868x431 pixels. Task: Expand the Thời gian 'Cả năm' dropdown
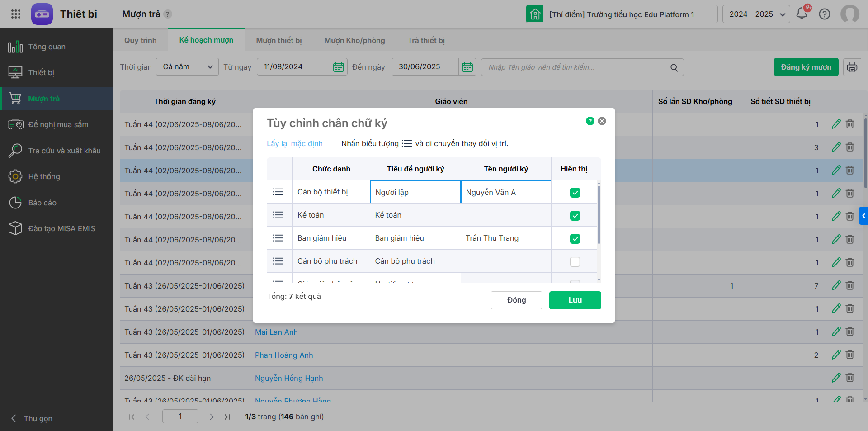pos(187,67)
